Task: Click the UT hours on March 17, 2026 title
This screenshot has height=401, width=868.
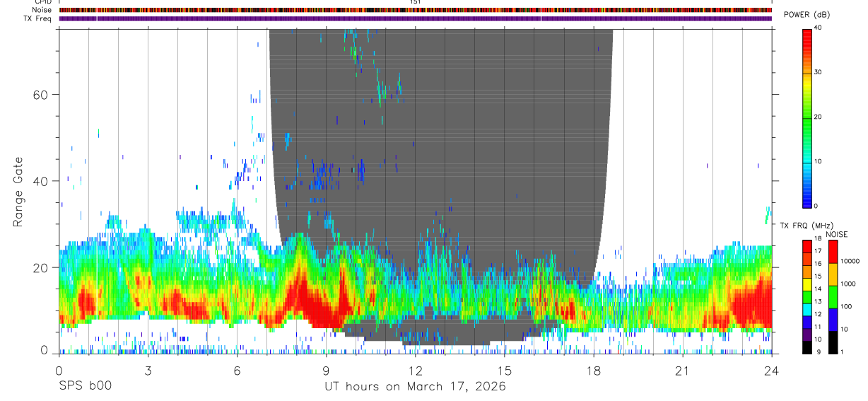Action: [x=415, y=387]
